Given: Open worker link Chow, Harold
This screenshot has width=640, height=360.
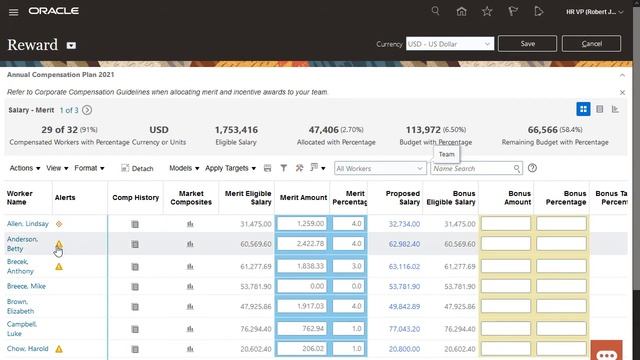Looking at the screenshot, I should coord(28,349).
